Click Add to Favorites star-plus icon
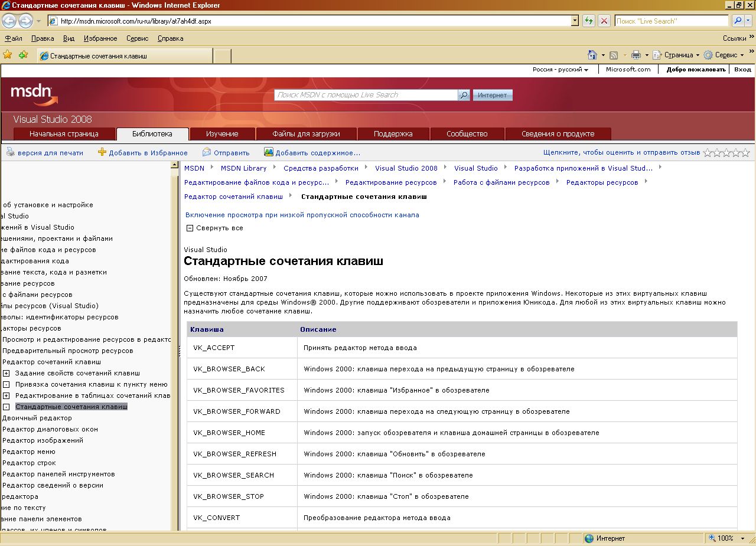 click(24, 55)
